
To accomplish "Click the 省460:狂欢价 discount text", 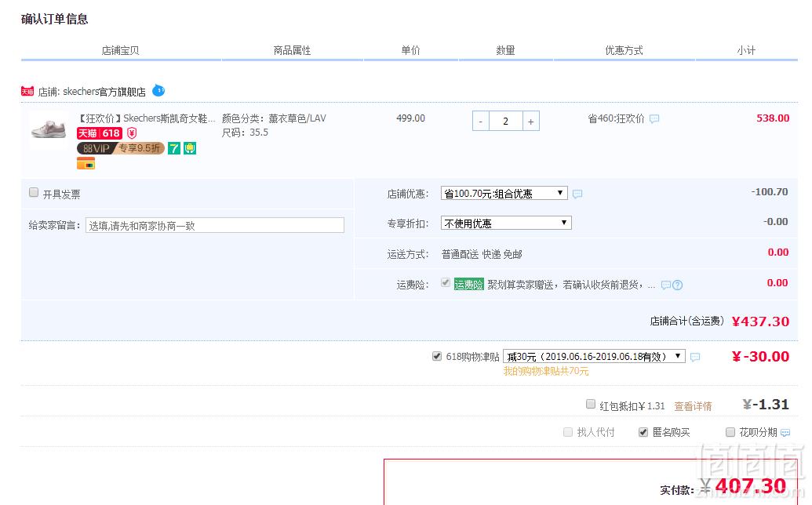I will pos(616,118).
